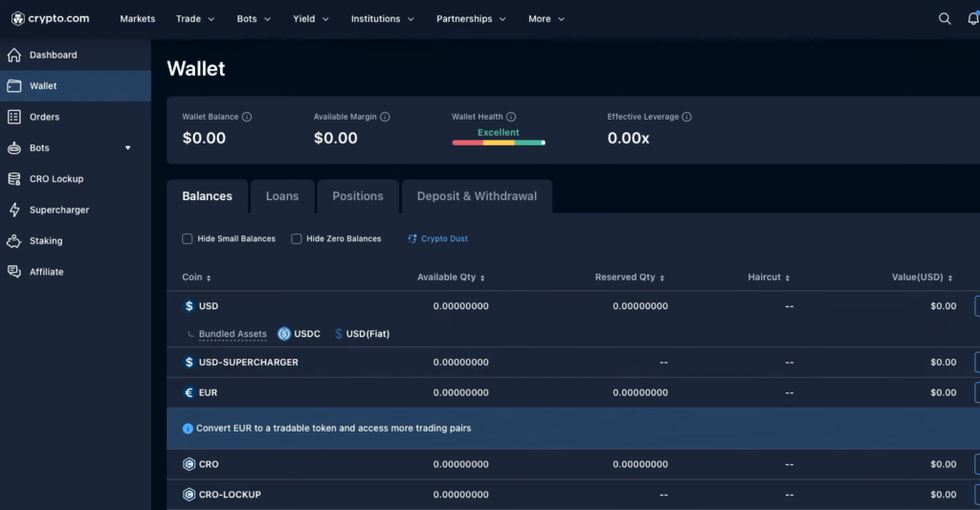Click the Crypto Dust icon

[412, 239]
